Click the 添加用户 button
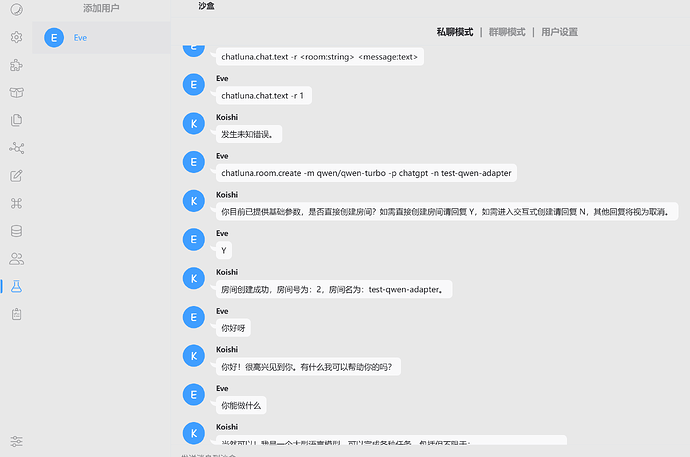Image resolution: width=690 pixels, height=457 pixels. click(101, 8)
